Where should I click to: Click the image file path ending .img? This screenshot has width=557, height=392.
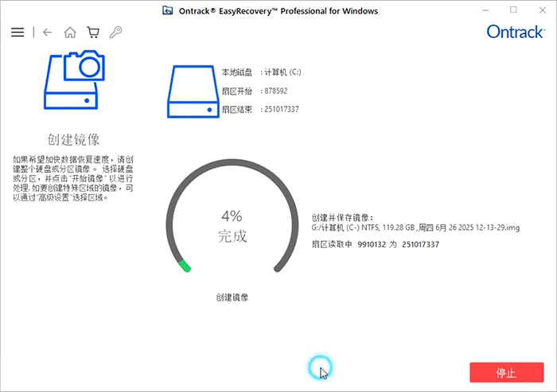coord(415,227)
